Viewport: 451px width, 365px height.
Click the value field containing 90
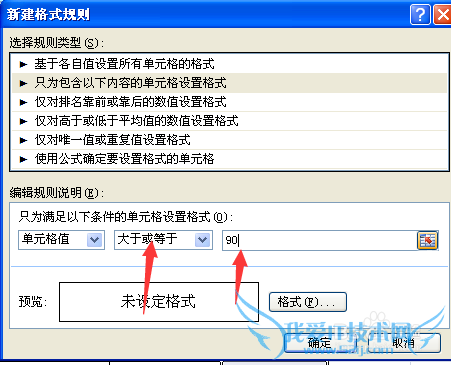[320, 240]
